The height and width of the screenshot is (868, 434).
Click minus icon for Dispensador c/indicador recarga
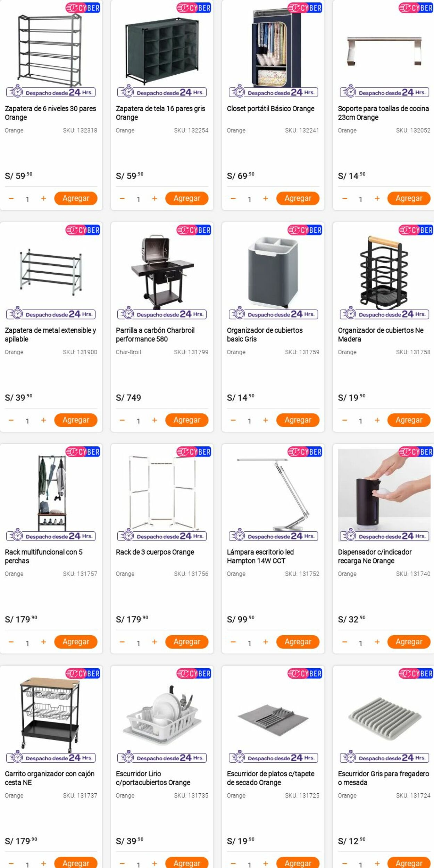pos(344,642)
